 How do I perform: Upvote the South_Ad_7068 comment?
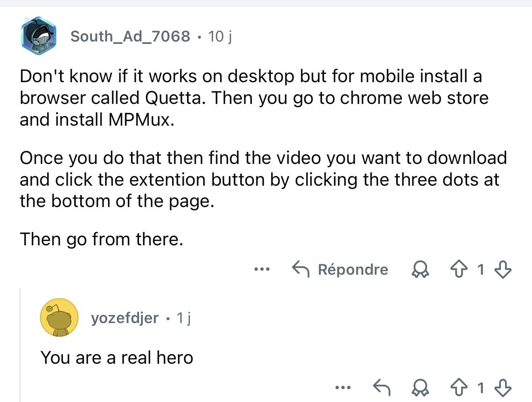[460, 269]
